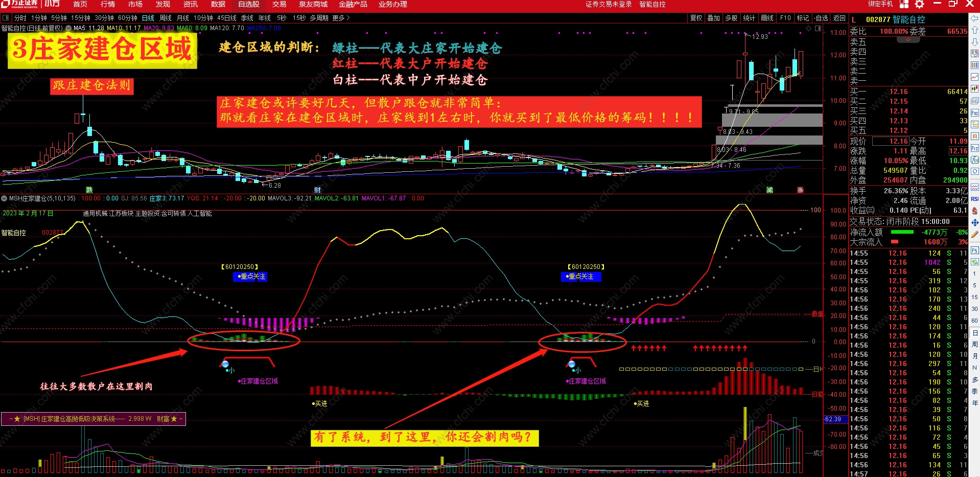This screenshot has width=980, height=477.
Task: Open the 市场 menu
Action: coord(135,4)
